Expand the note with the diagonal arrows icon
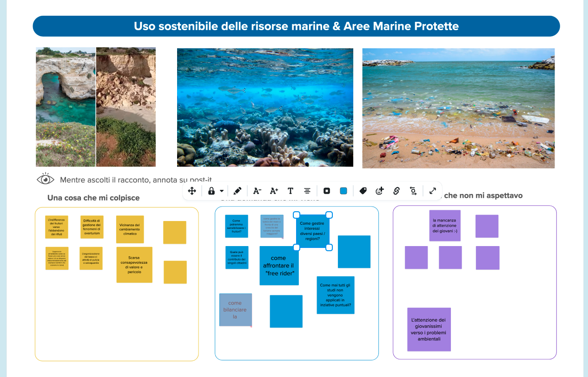The image size is (588, 377). 433,191
